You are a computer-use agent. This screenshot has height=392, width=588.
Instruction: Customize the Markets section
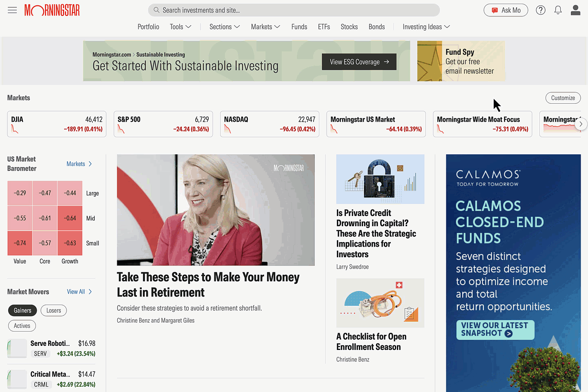pyautogui.click(x=563, y=98)
